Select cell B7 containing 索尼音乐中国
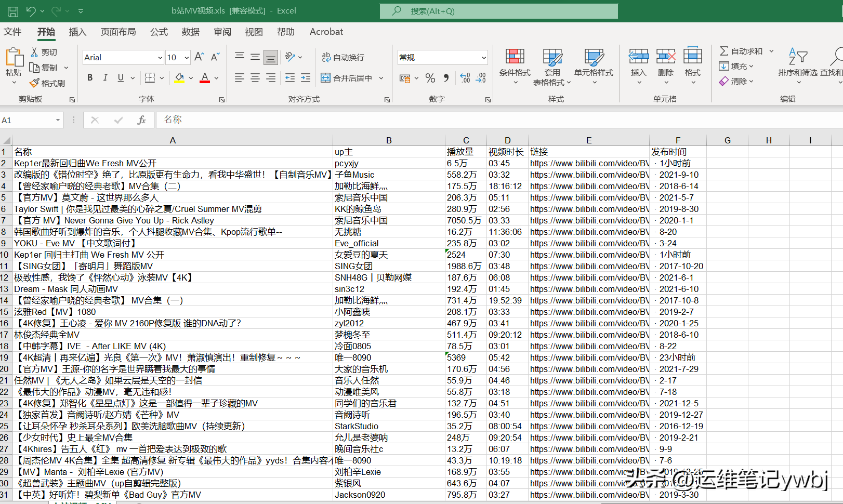The height and width of the screenshot is (504, 843). coord(389,220)
